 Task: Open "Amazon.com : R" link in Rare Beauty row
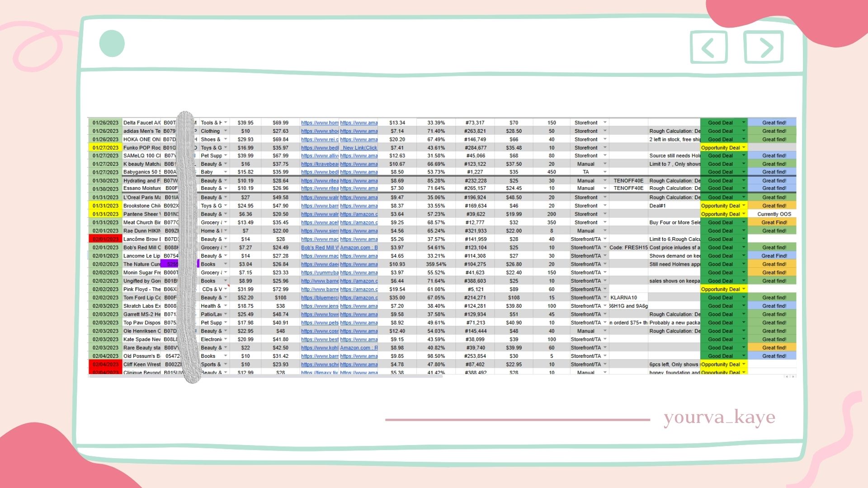[x=359, y=348]
